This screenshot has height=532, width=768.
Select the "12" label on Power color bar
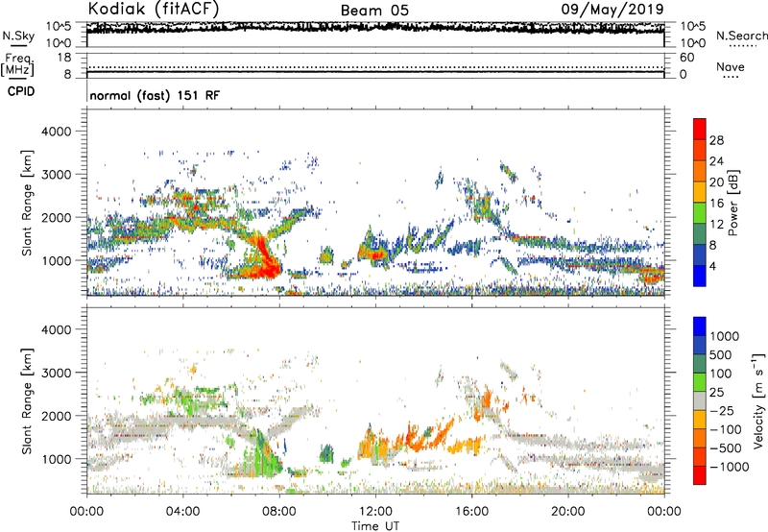point(716,224)
